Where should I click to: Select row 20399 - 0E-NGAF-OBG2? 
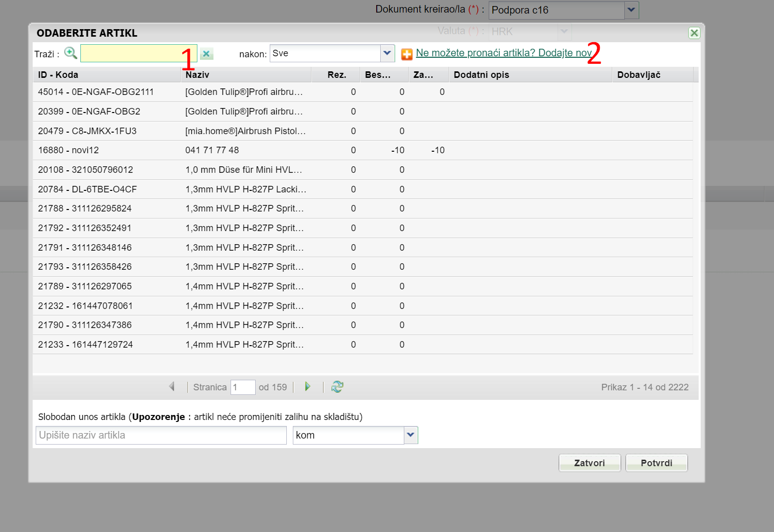[363, 112]
